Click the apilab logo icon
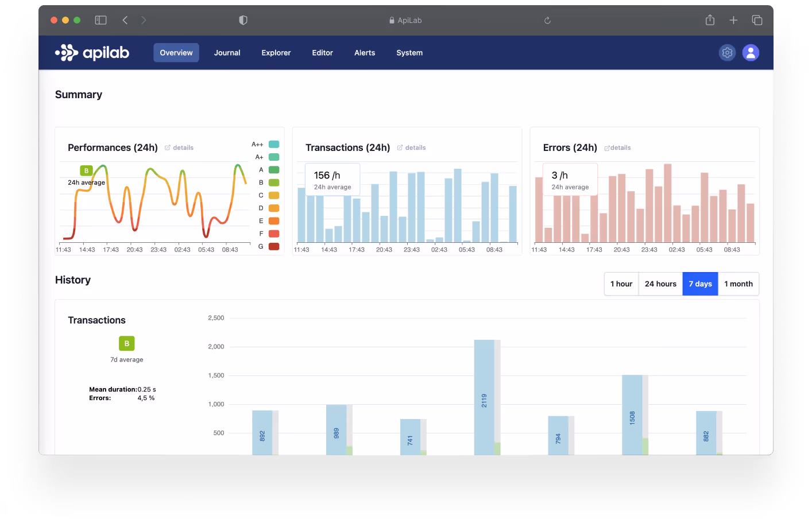Image resolution: width=812 pixels, height=527 pixels. [67, 52]
